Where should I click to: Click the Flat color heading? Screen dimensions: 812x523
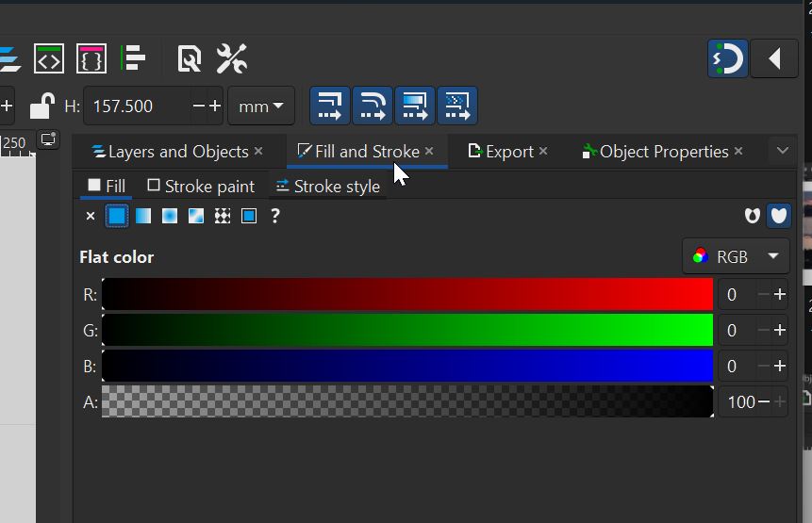tap(117, 257)
